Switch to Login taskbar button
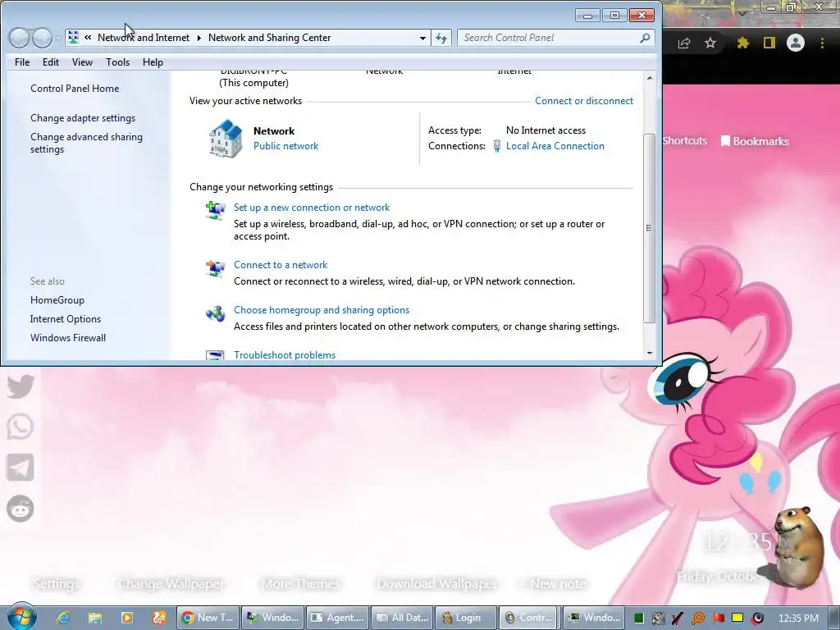 tap(466, 618)
